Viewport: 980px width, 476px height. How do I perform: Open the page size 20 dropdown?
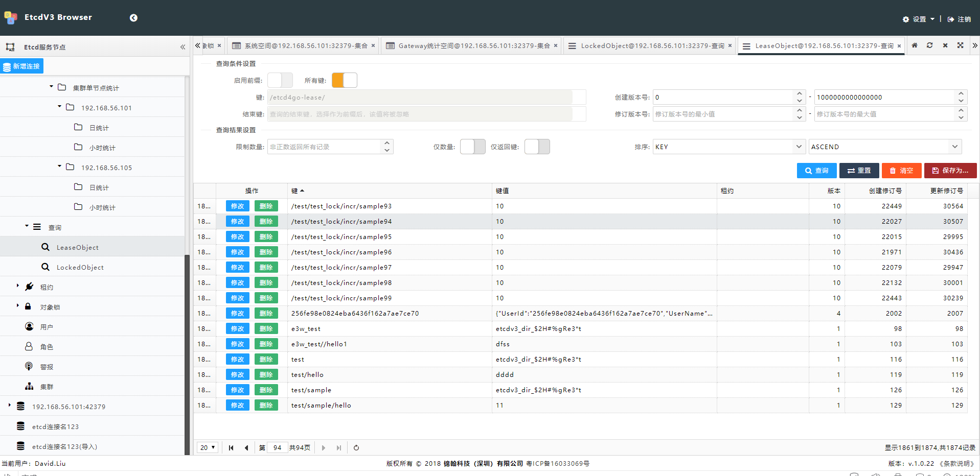[208, 448]
